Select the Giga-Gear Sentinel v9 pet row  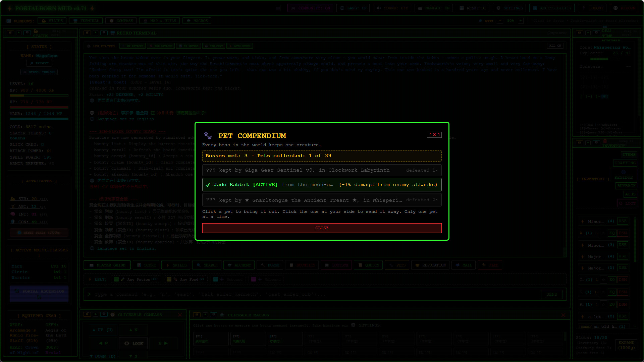[322, 170]
